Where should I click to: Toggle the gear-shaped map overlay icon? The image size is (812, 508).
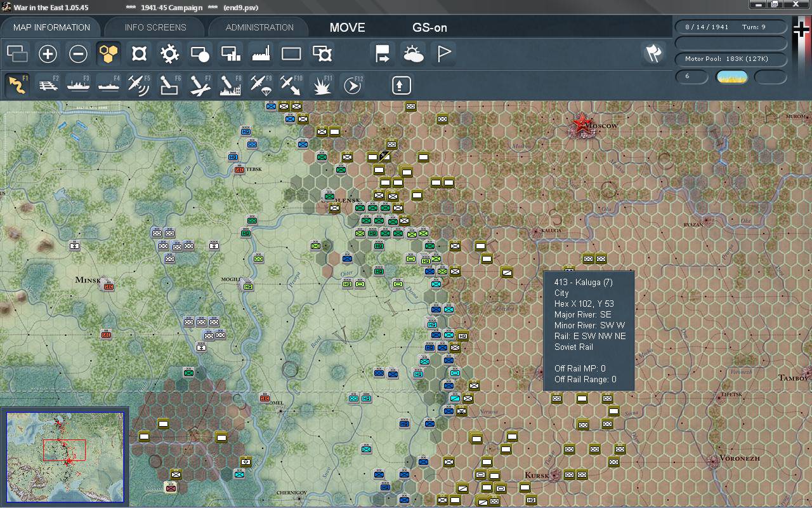point(169,54)
